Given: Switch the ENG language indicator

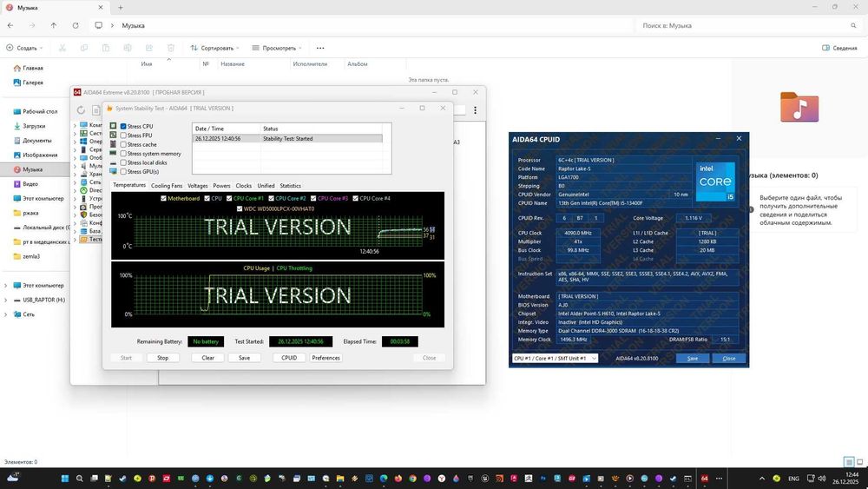Looking at the screenshot, I should (x=793, y=479).
